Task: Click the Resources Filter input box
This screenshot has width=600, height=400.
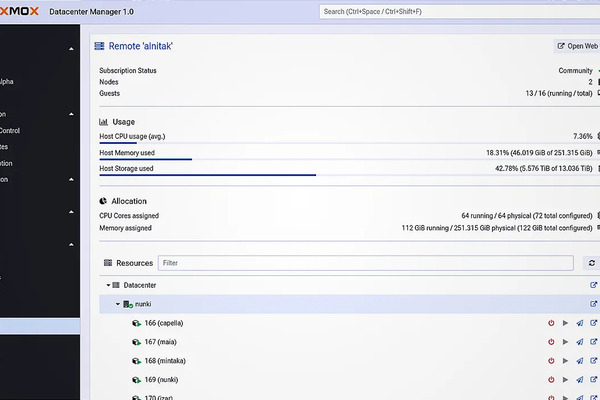Action: pyautogui.click(x=365, y=263)
